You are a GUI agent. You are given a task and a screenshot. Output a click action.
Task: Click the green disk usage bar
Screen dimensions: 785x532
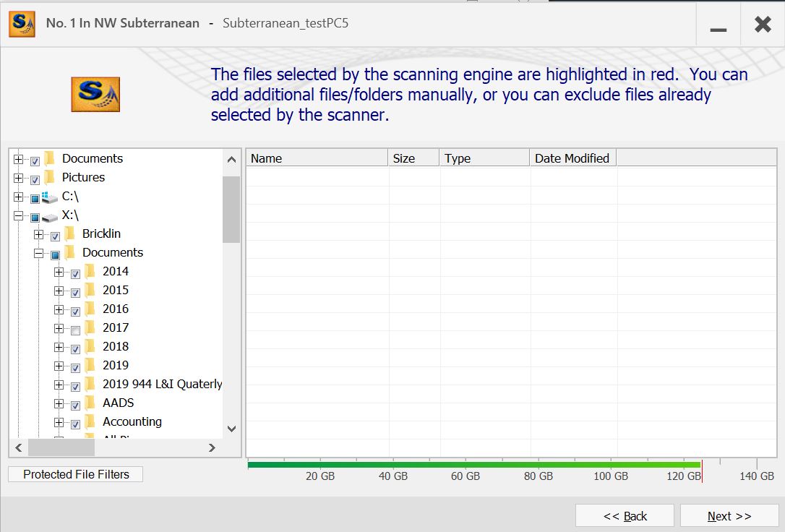(x=473, y=465)
